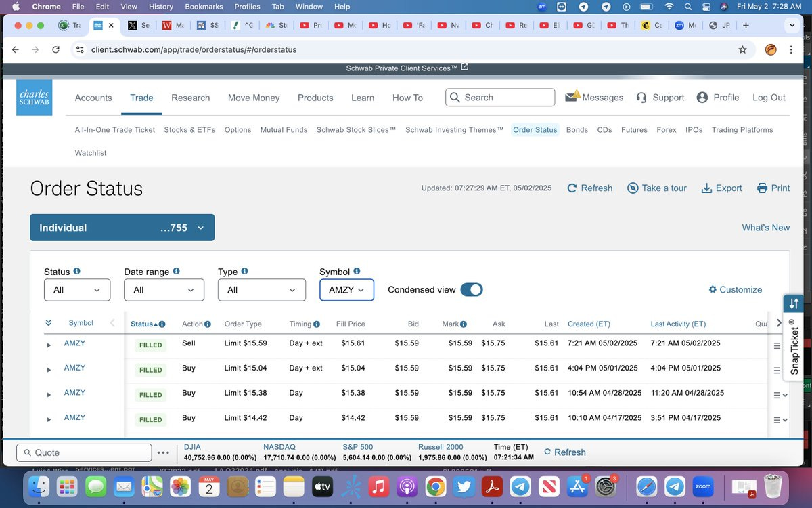812x508 pixels.
Task: Collapse symbol column with left chevron
Action: [x=112, y=323]
